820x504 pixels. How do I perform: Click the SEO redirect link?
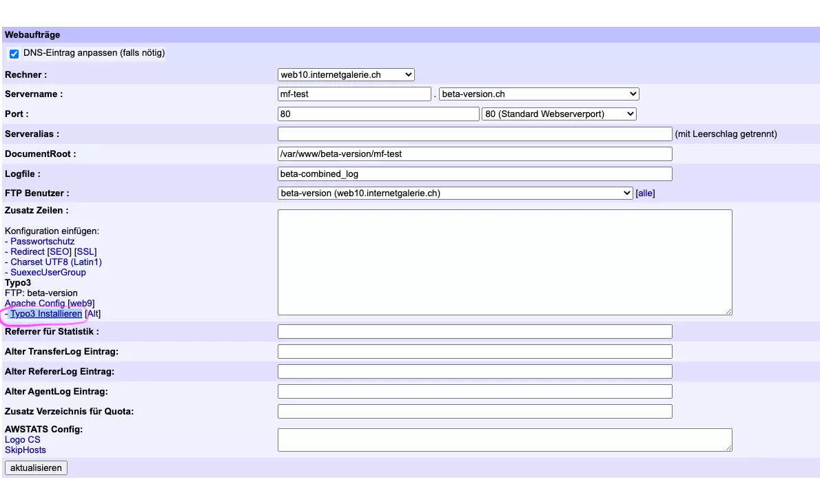[x=59, y=252]
